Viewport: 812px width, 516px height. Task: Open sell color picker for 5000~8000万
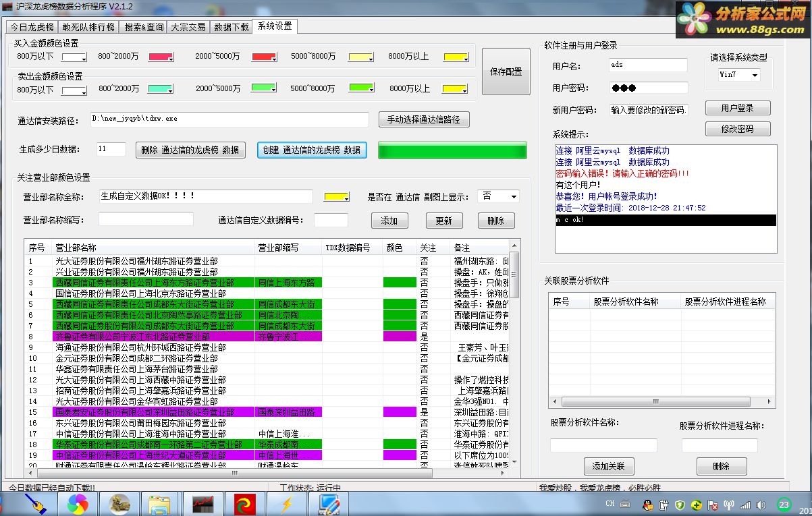362,88
